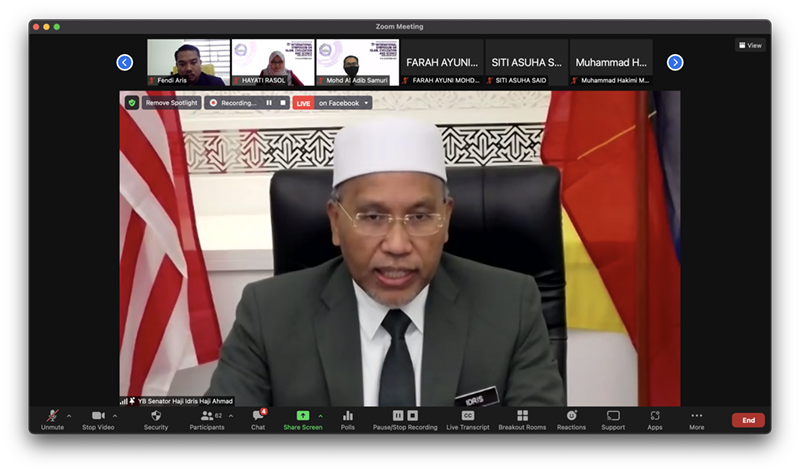Viewport: 800px width, 472px height.
Task: Expand video options arrow beside Stop Video
Action: coord(115,416)
